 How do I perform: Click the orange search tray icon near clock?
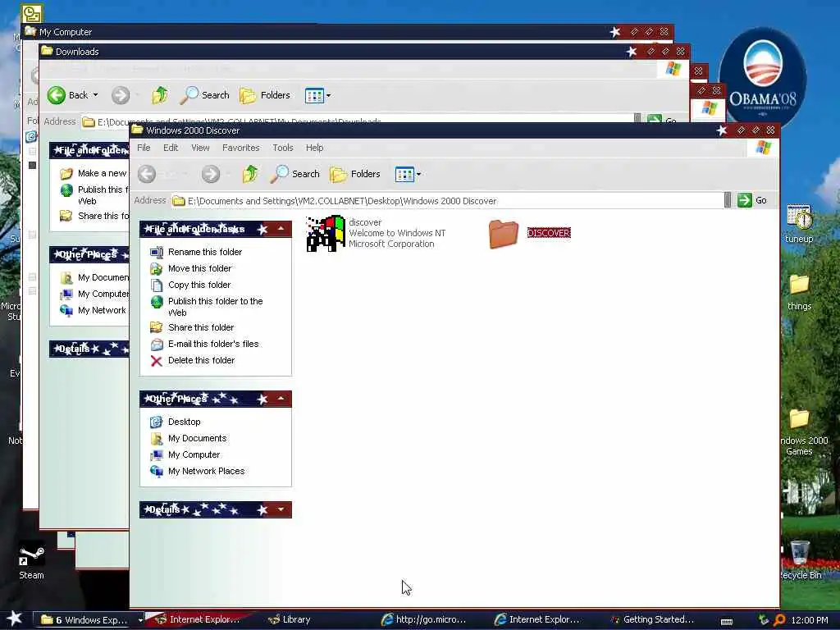779,620
